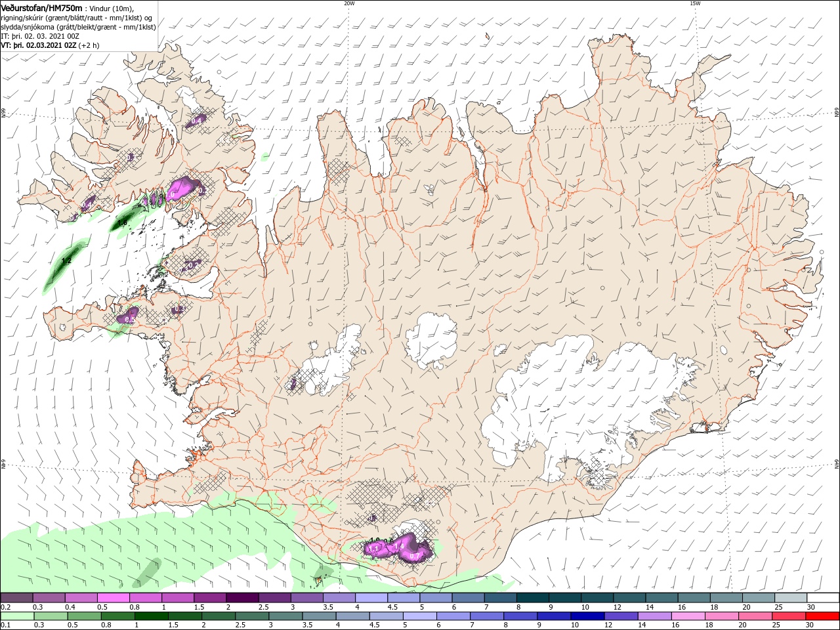Viewport: 840px width, 630px height.
Task: Click the rigning/skúrir legend description line
Action: [77, 18]
